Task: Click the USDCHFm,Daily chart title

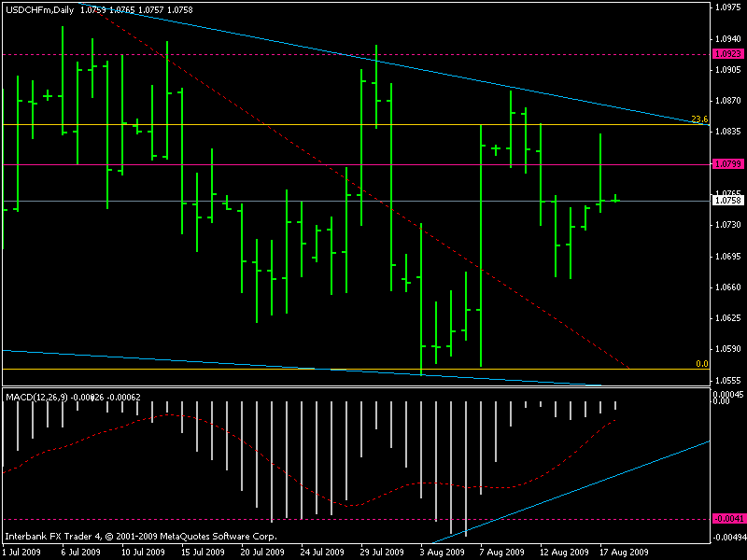Action: coord(40,9)
